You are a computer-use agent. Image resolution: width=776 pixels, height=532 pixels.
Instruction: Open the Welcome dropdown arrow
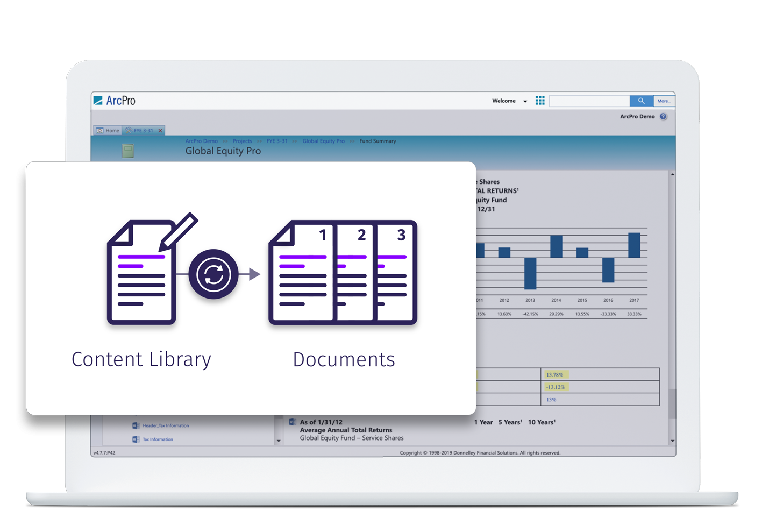524,101
